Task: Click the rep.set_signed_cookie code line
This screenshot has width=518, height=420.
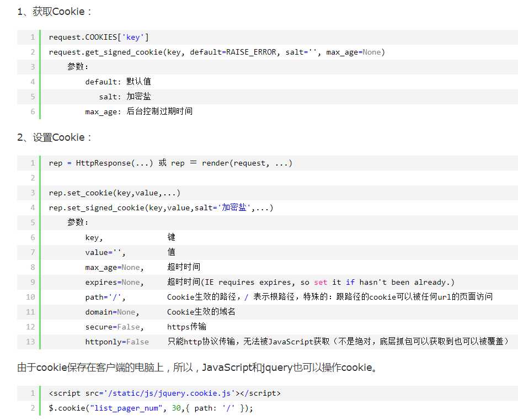Action: 161,208
